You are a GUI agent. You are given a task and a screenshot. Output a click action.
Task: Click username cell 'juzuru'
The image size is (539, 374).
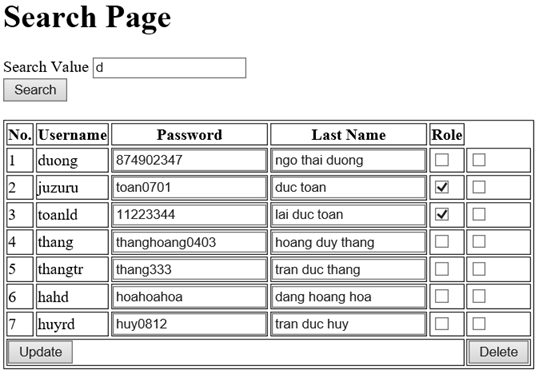tap(72, 188)
